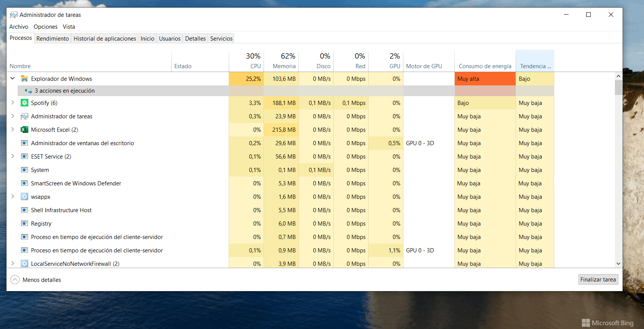Viewport: 644px width, 329px height.
Task: Sort by the Nombre column header
Action: [x=89, y=61]
